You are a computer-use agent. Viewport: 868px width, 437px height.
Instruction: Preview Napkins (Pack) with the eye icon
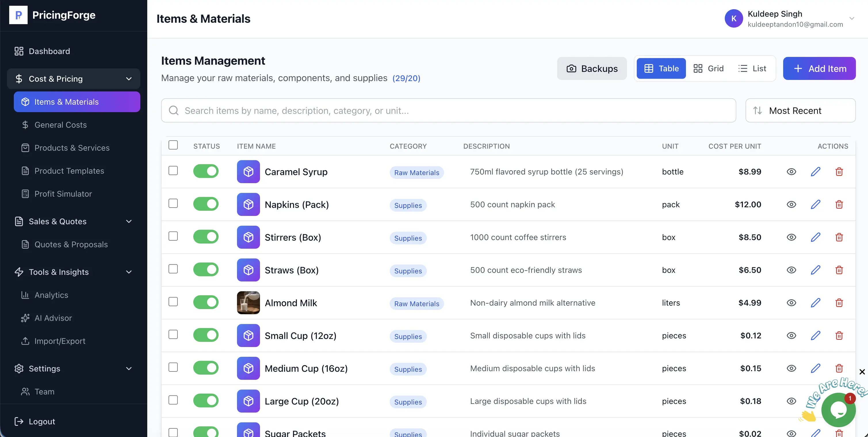coord(791,204)
